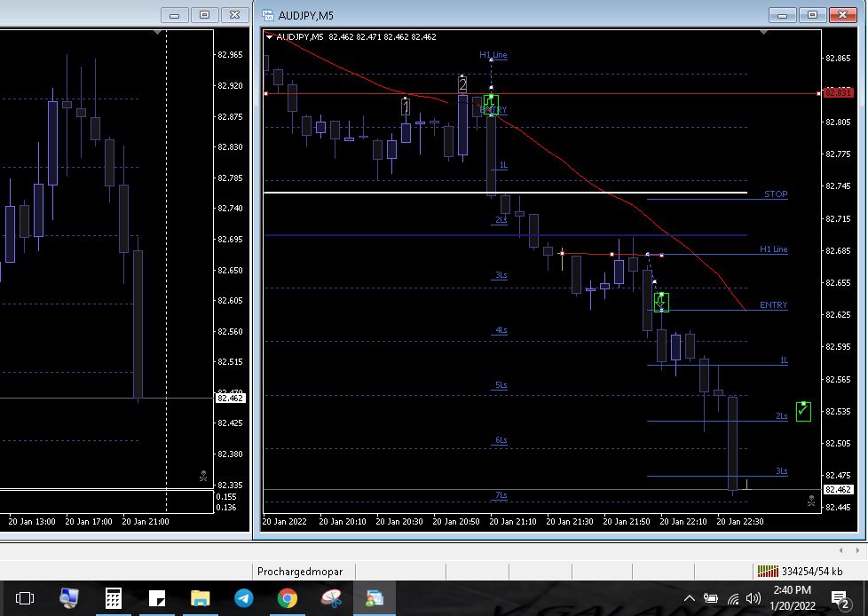The height and width of the screenshot is (616, 868).
Task: Open File Explorer from the taskbar
Action: (x=201, y=598)
